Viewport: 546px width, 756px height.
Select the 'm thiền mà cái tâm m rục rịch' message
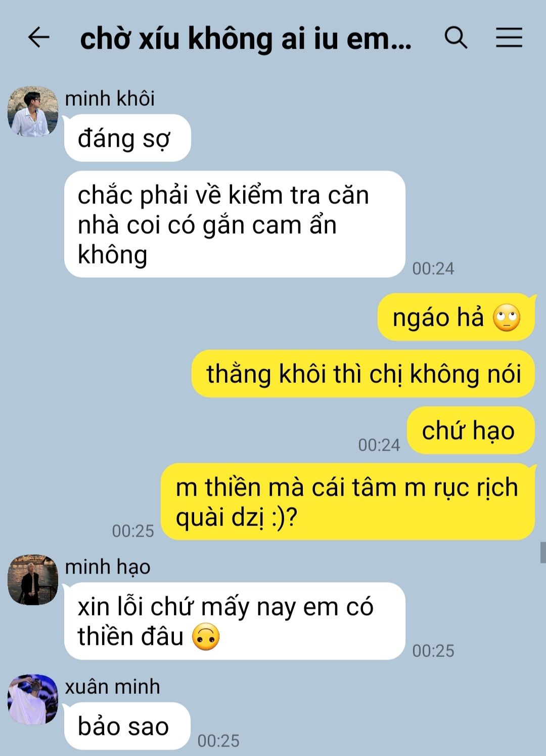pos(348,502)
